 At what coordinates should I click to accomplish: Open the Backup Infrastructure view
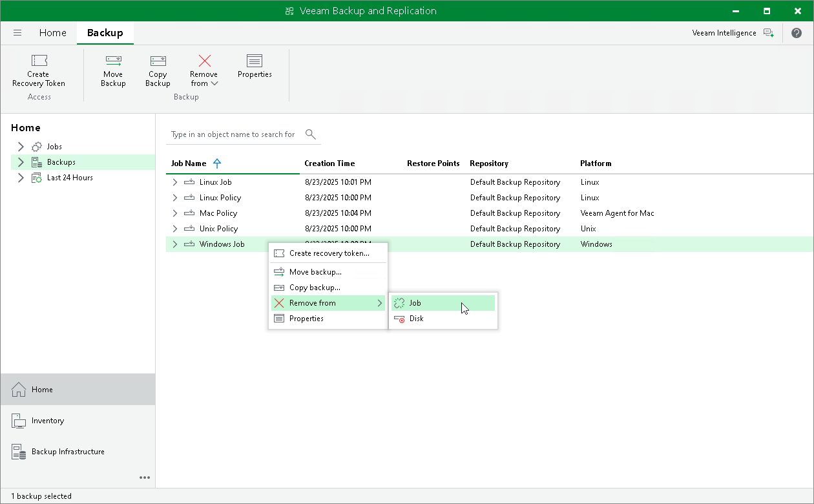(x=78, y=452)
